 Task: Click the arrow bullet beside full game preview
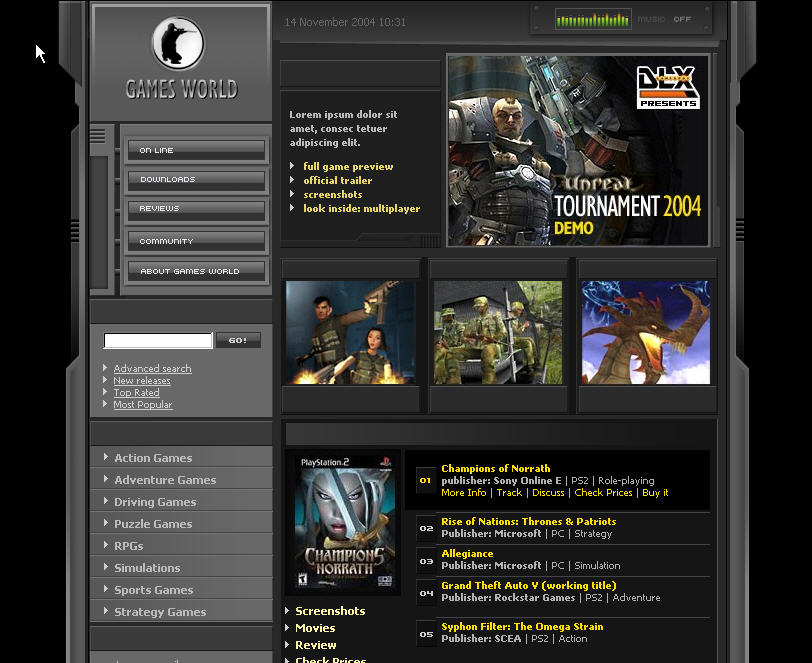click(292, 166)
